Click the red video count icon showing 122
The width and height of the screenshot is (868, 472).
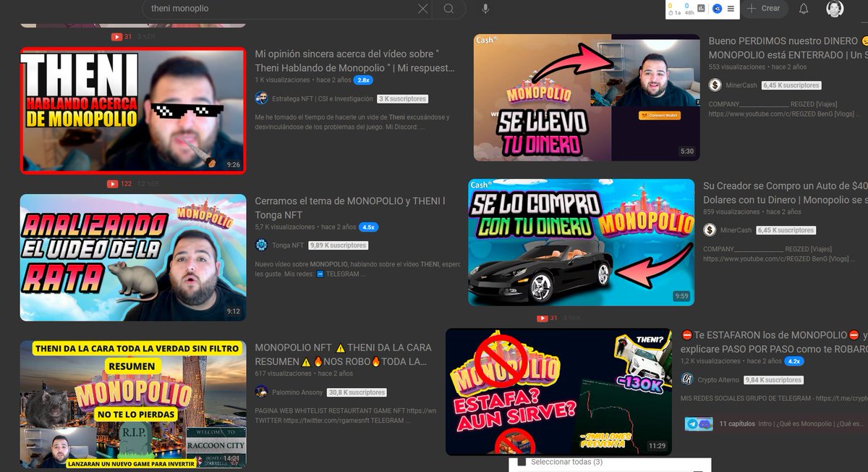click(x=112, y=184)
